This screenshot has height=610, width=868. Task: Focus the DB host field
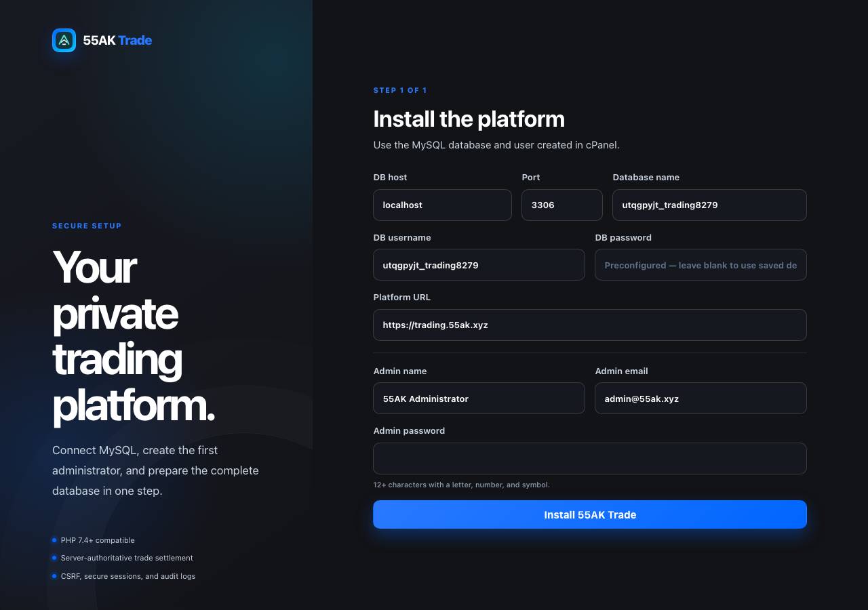tap(442, 205)
